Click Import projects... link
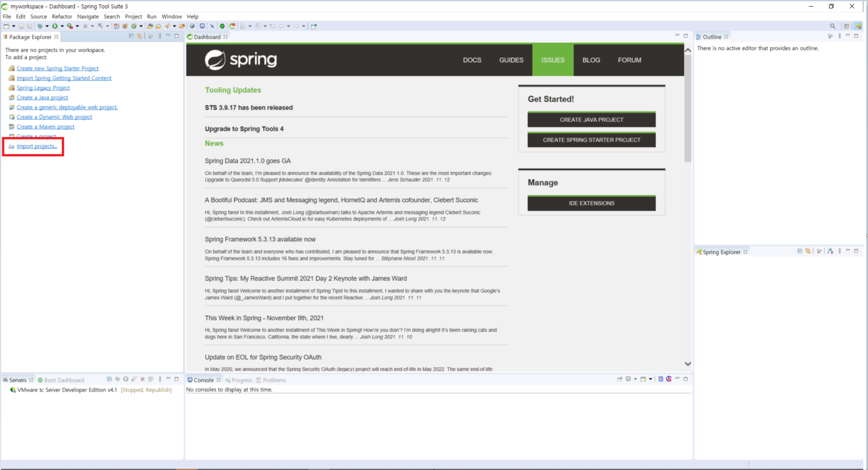868x470 pixels. pyautogui.click(x=37, y=146)
